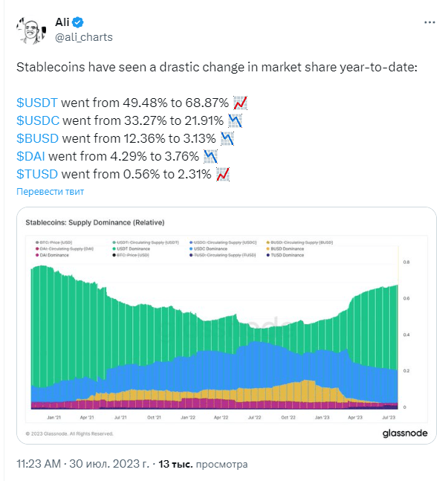Open the tweet's three-dot more menu
The width and height of the screenshot is (448, 481).
[x=429, y=22]
